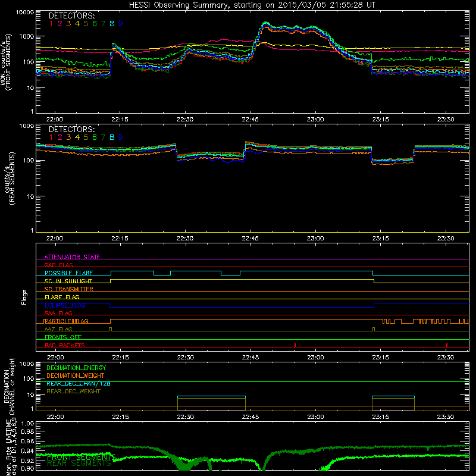Image resolution: width=476 pixels, height=476 pixels.
Task: Click the GAP FLAG label
Action: [x=58, y=265]
